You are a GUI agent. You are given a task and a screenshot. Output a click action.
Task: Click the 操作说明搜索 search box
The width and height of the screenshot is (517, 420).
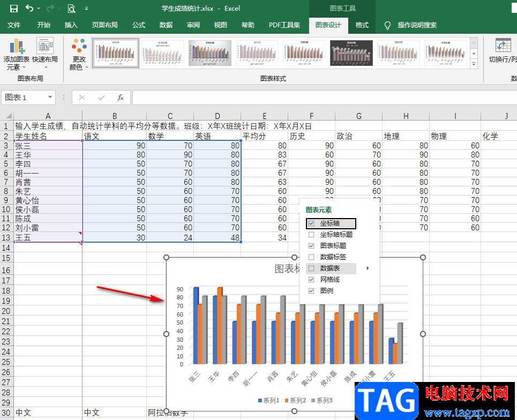coord(417,25)
